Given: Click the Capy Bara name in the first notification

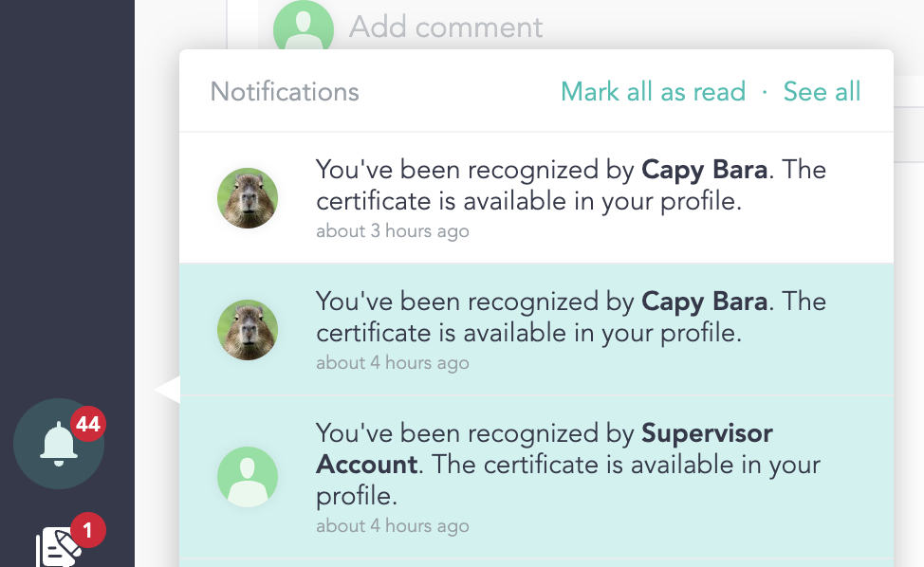Looking at the screenshot, I should [704, 171].
